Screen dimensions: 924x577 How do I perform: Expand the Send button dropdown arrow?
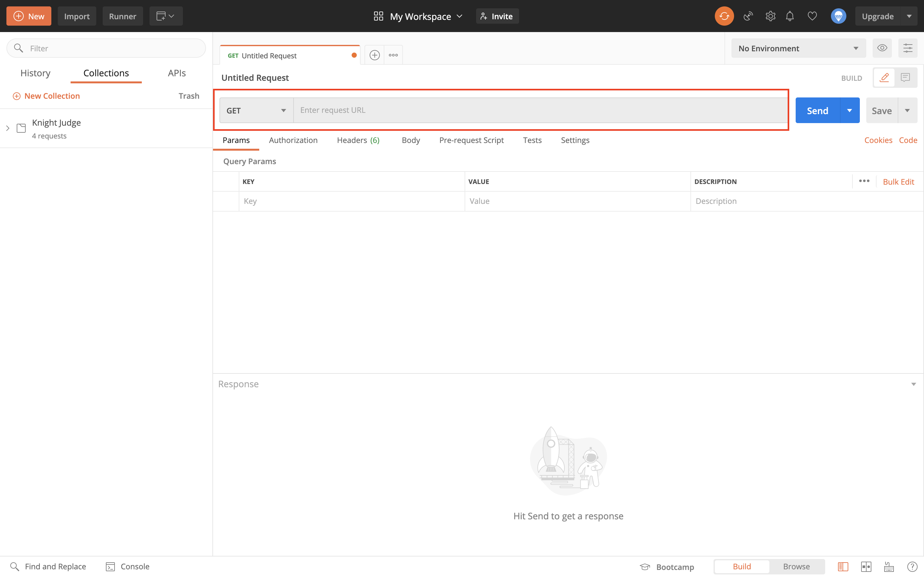point(850,110)
